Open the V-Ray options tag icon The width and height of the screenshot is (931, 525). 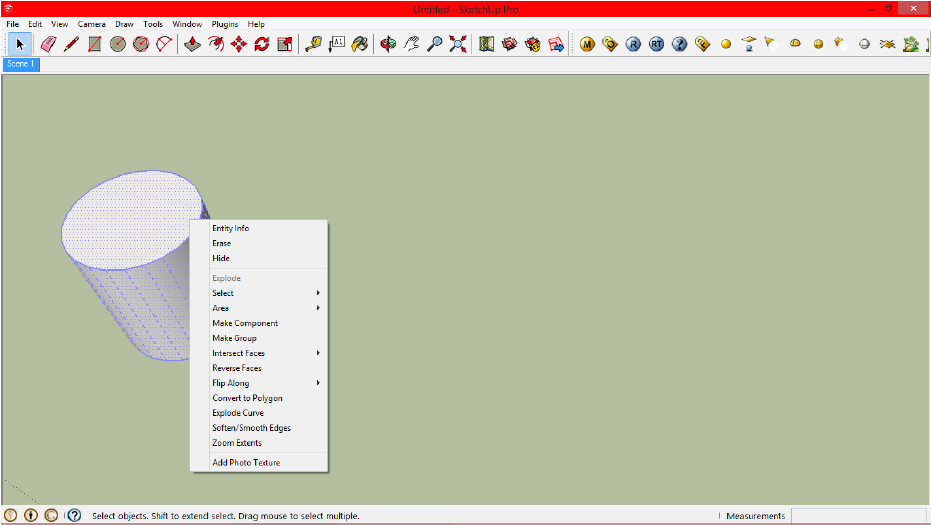[610, 44]
